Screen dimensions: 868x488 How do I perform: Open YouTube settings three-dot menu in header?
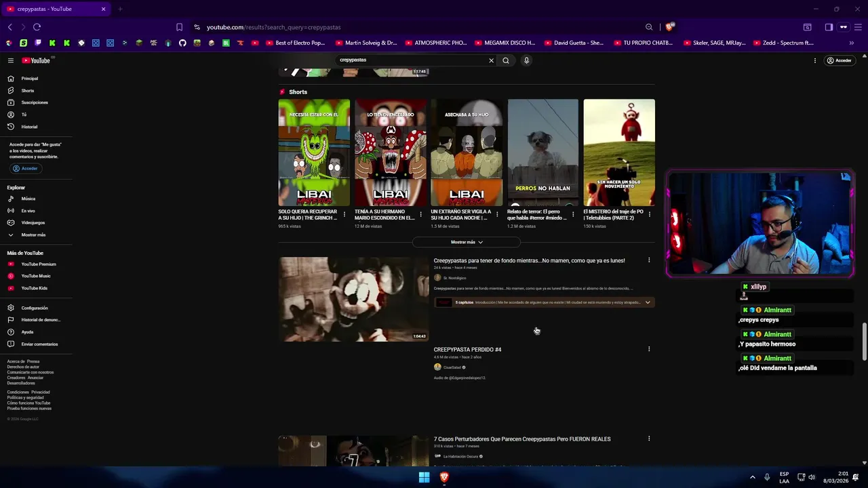[815, 60]
